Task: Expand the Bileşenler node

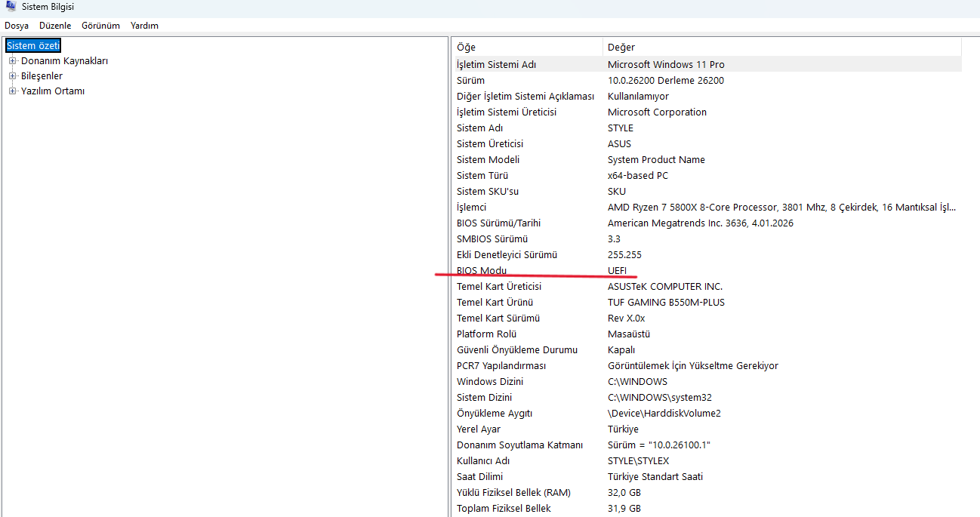Action: (12, 76)
